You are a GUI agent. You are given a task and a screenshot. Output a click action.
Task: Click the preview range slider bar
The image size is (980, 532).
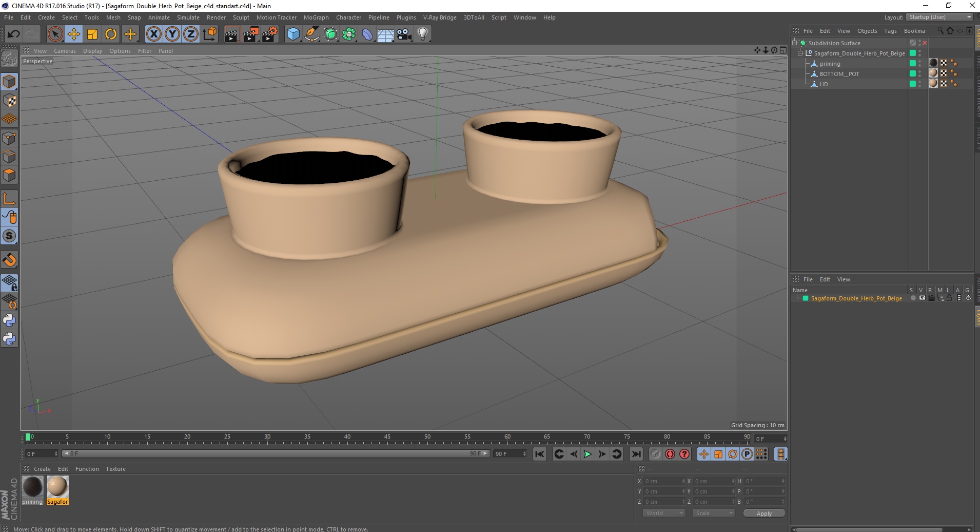tap(276, 453)
